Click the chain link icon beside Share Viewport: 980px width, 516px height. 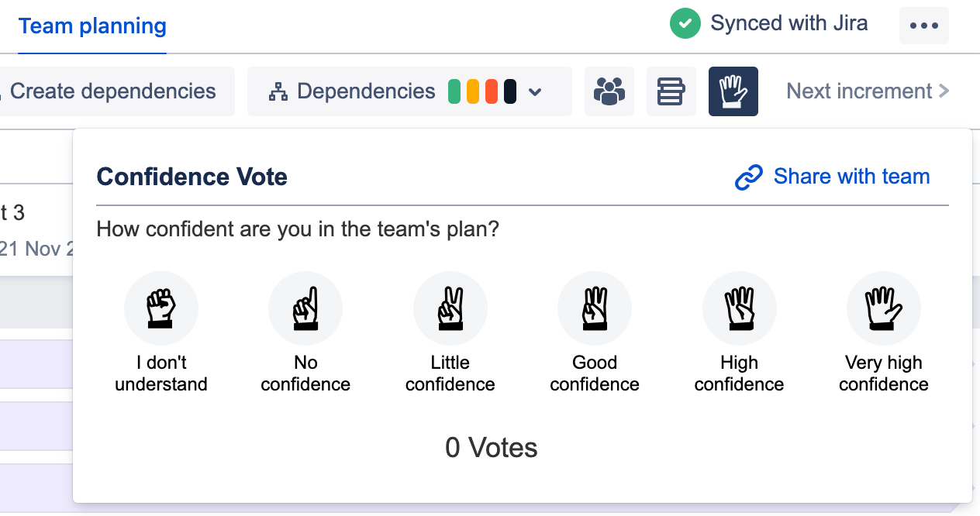[749, 177]
